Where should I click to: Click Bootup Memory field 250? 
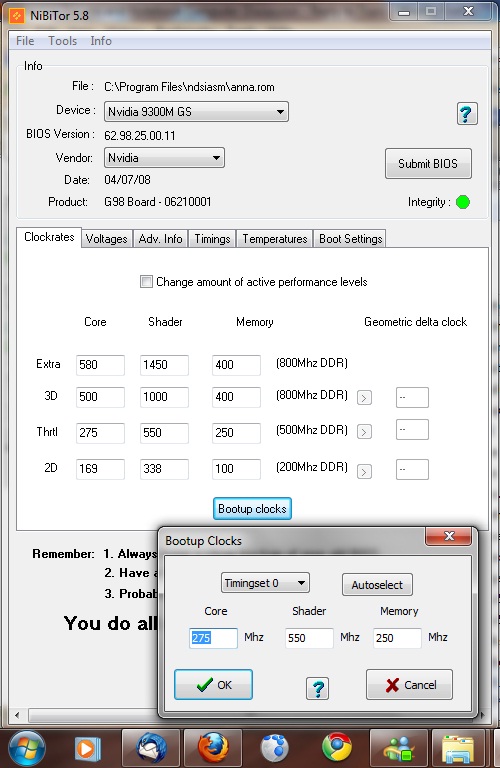pyautogui.click(x=397, y=638)
